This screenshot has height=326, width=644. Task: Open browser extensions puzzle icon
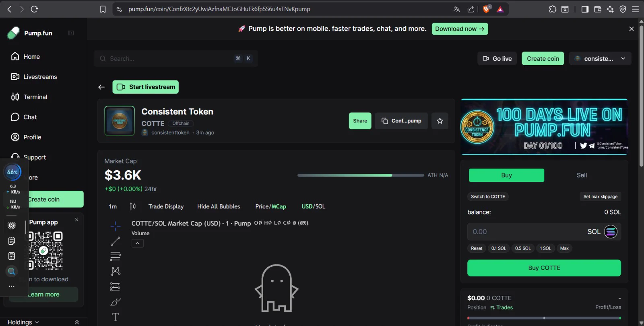tap(553, 9)
